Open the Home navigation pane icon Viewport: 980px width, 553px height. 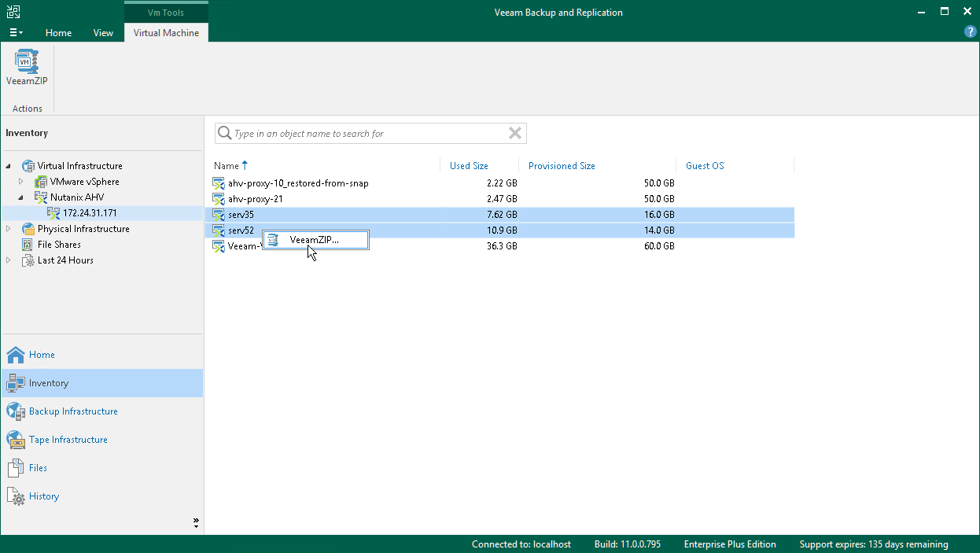click(x=16, y=355)
